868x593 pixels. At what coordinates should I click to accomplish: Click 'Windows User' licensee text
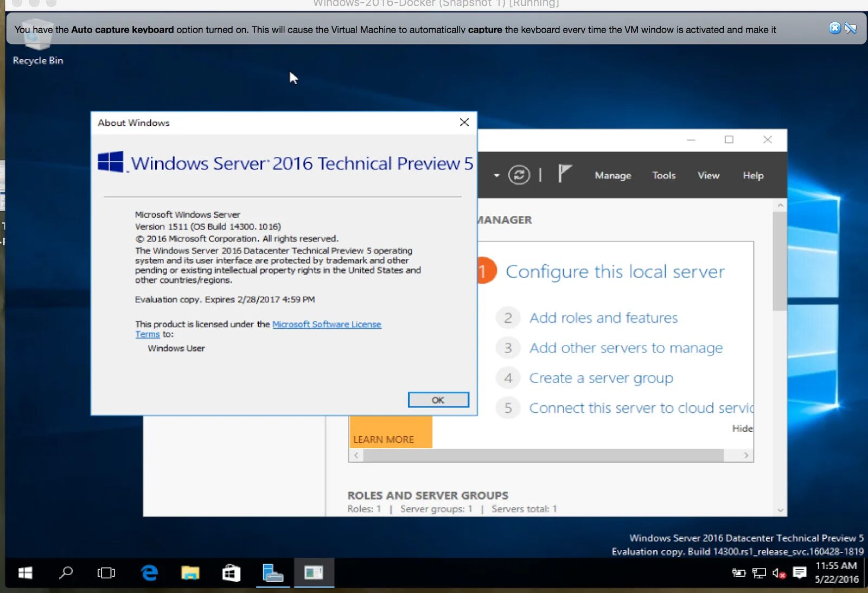click(176, 348)
